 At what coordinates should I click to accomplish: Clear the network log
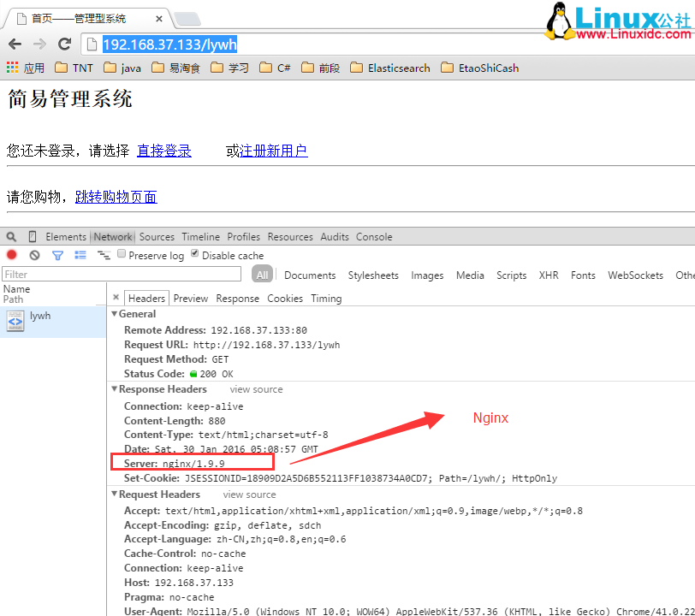[34, 255]
